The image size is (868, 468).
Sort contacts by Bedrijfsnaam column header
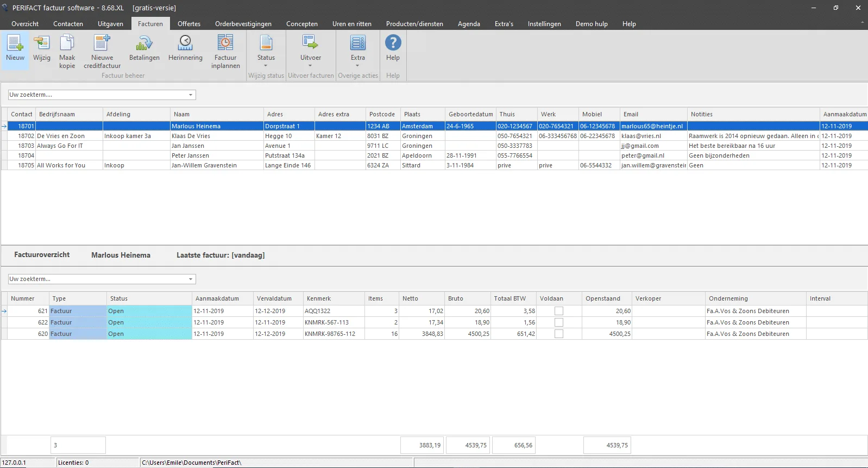69,114
